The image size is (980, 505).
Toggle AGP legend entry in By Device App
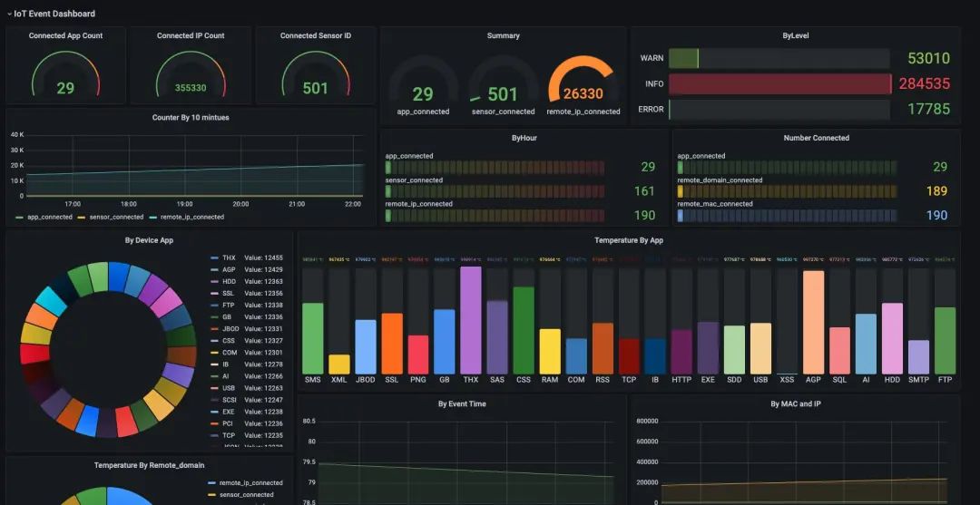point(229,269)
